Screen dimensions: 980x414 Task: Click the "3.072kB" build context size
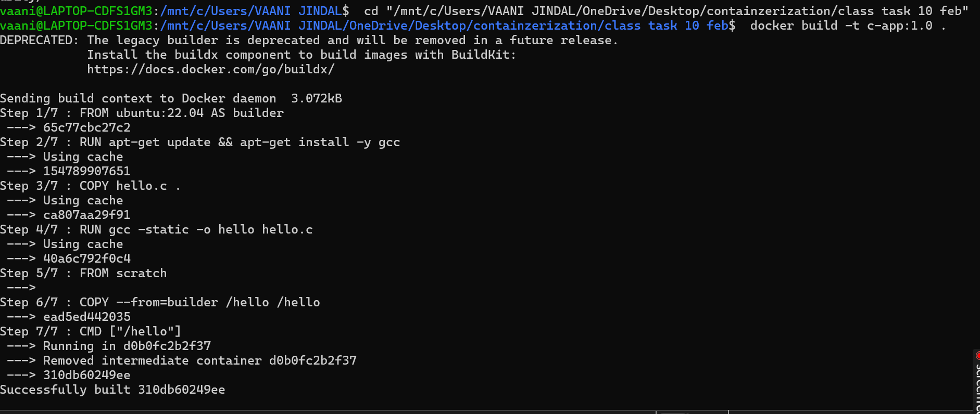pos(316,98)
